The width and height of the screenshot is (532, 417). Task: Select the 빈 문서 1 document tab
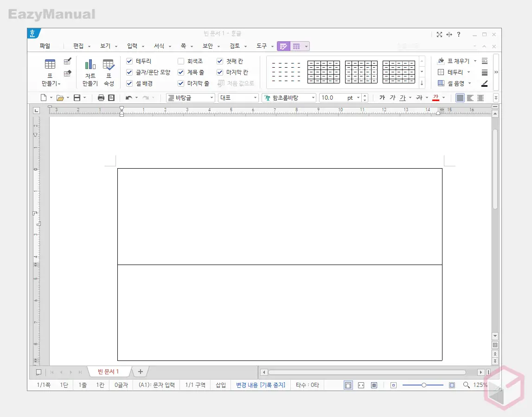pyautogui.click(x=109, y=372)
